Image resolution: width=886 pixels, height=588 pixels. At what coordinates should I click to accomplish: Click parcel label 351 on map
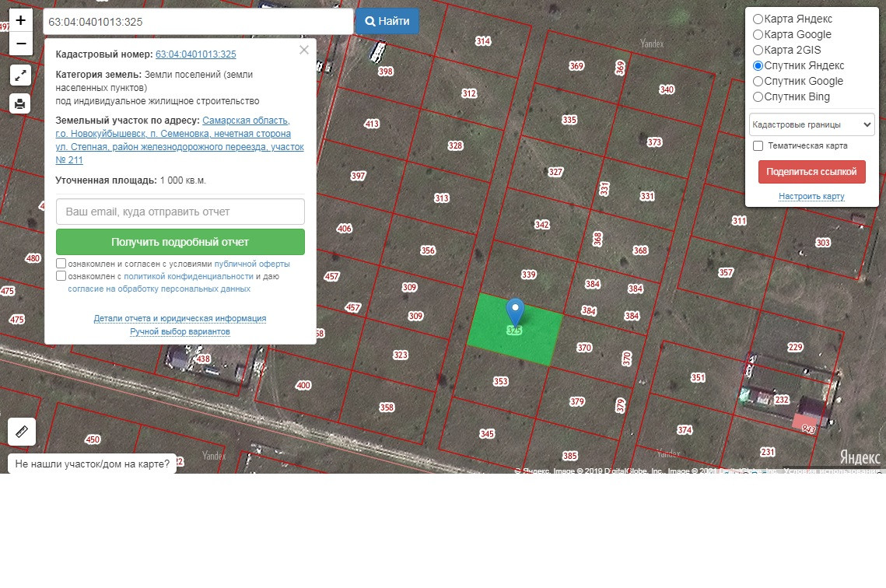(698, 377)
